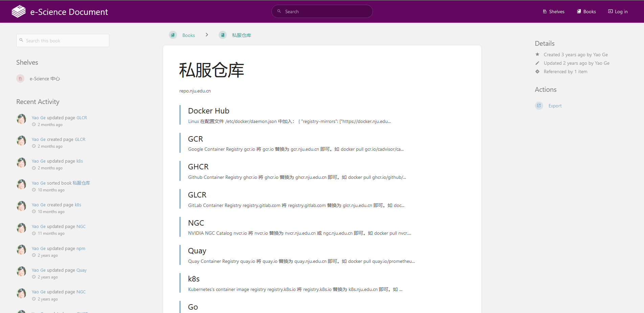Open Referenced by 1 item detail

(565, 71)
